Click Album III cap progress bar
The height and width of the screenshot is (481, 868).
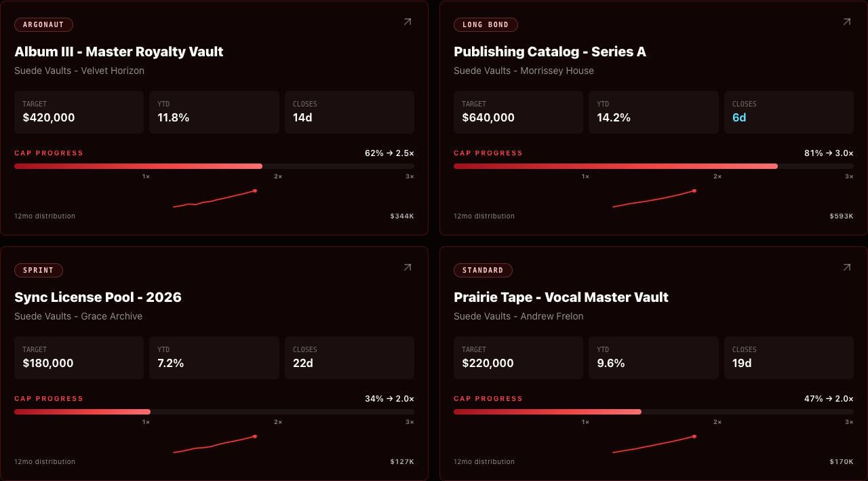214,166
